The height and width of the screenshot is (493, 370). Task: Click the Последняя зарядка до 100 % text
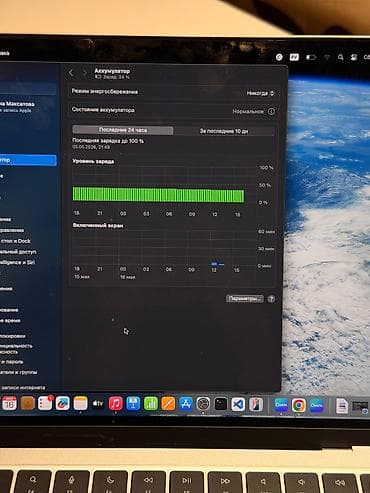click(108, 141)
